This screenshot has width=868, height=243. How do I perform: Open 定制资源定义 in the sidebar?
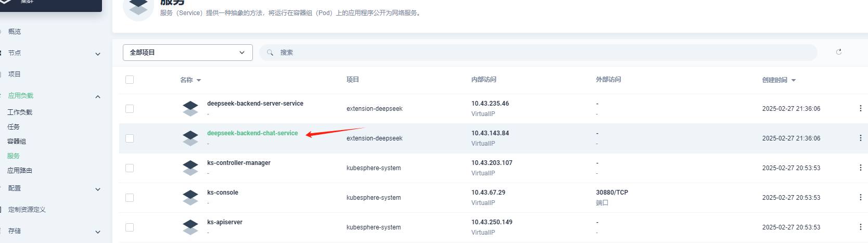27,210
